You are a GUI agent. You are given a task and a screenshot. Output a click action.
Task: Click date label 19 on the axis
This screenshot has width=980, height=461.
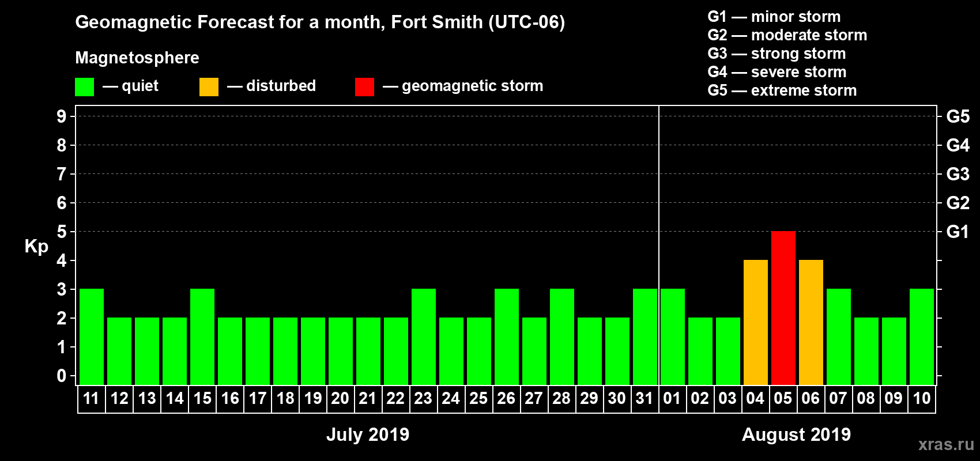tap(313, 399)
